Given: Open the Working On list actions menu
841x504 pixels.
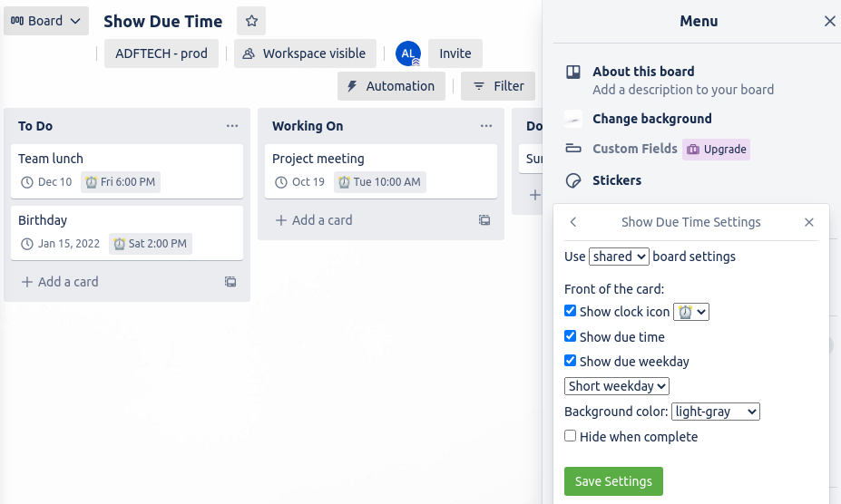Looking at the screenshot, I should (x=486, y=126).
